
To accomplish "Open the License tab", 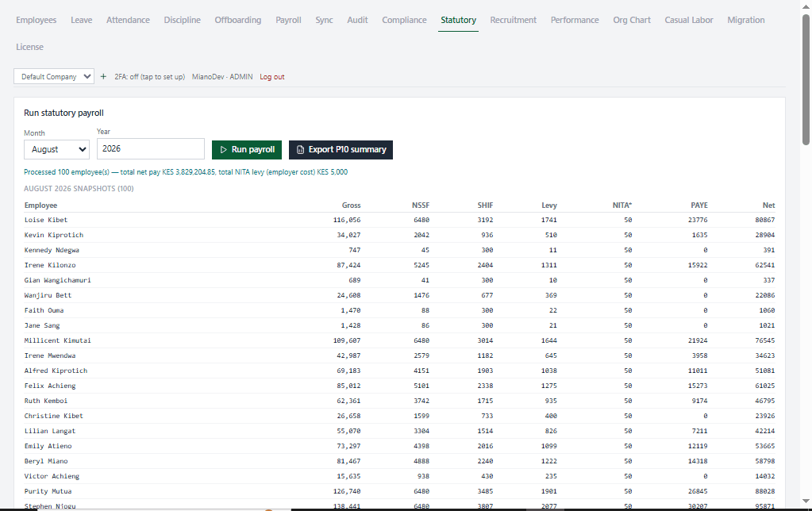I will (29, 47).
